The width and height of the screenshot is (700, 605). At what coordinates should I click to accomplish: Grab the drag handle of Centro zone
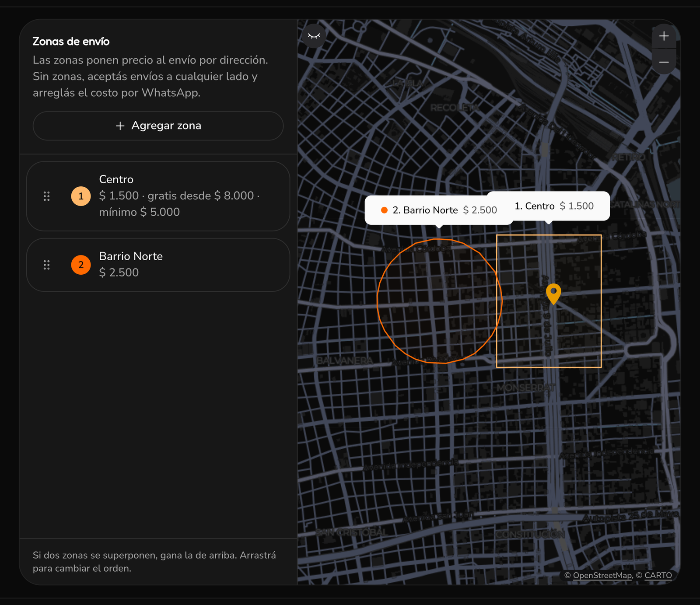47,196
